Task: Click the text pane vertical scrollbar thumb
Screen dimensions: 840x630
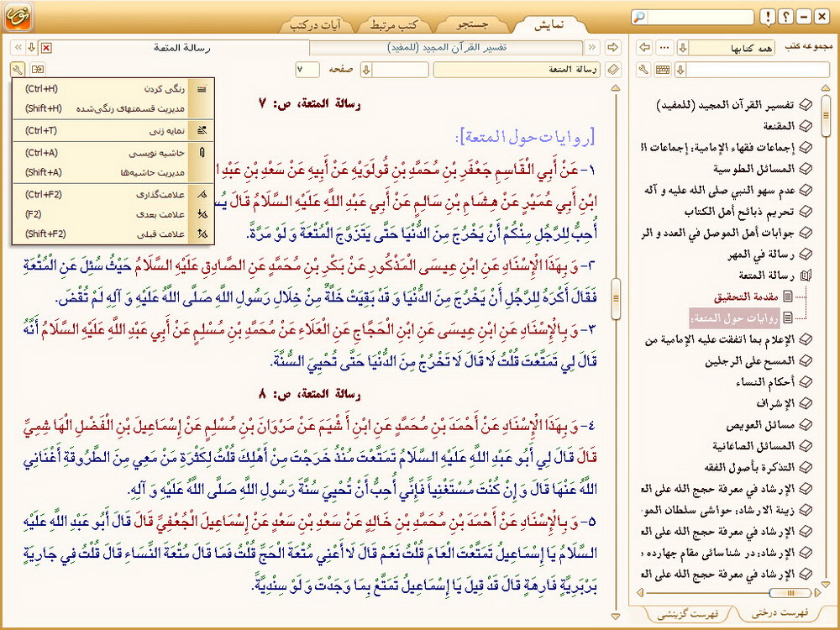Action: click(616, 298)
